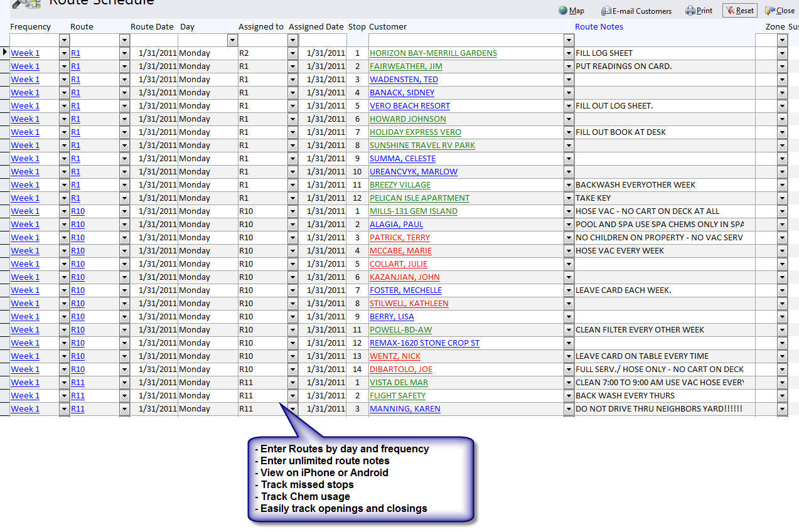Viewport: 799px width, 532px height.
Task: Open customer POWELL-BD-AW
Action: point(400,330)
